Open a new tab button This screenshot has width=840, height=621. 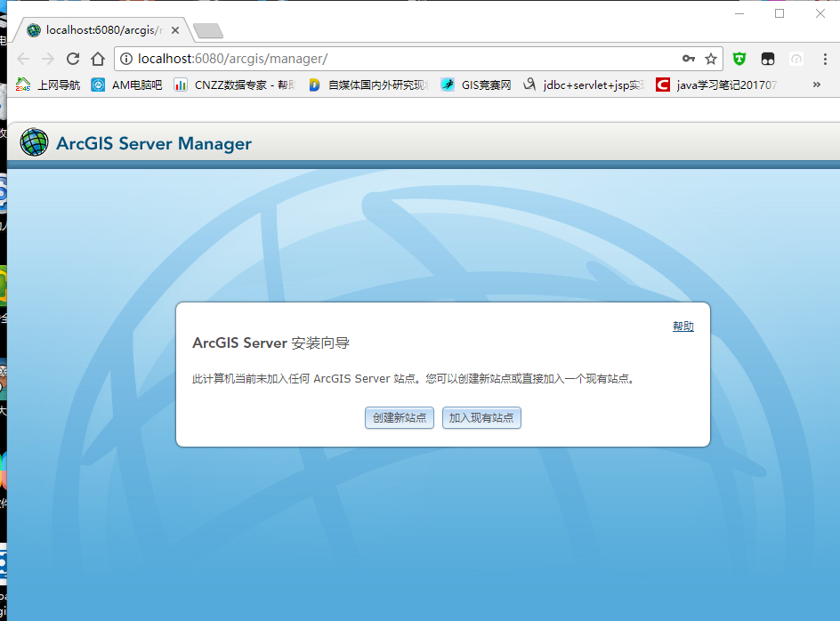208,31
